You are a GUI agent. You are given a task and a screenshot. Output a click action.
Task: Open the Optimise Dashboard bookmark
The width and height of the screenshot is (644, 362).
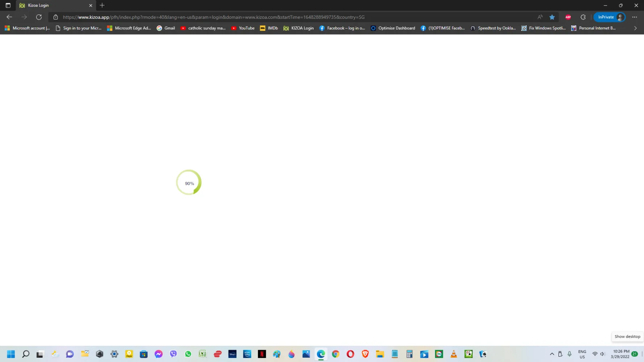[393, 28]
